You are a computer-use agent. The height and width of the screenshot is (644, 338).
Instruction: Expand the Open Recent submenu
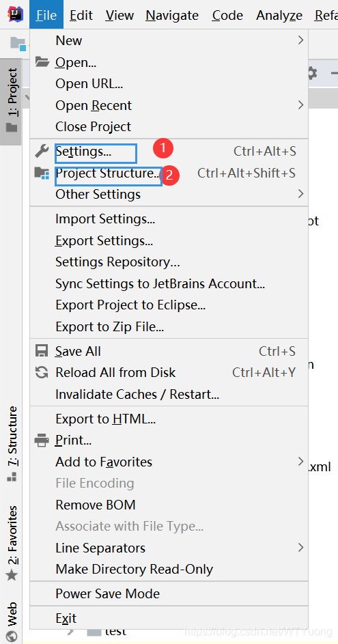click(169, 105)
